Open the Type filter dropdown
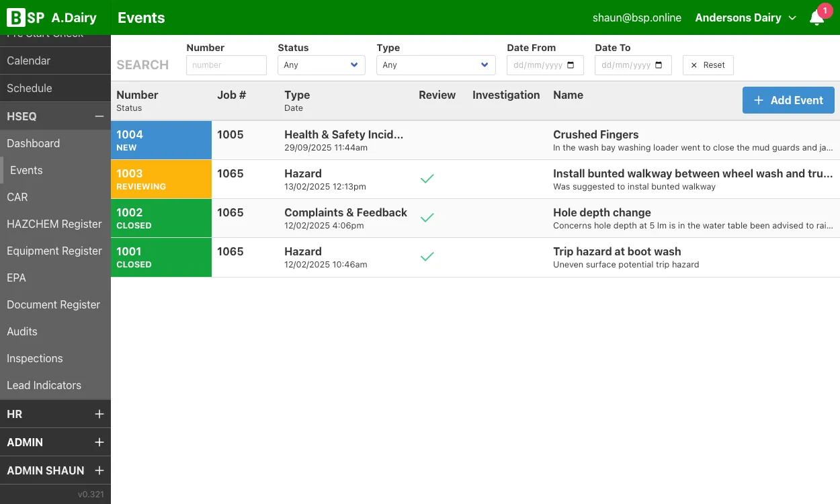The width and height of the screenshot is (840, 504). click(436, 65)
